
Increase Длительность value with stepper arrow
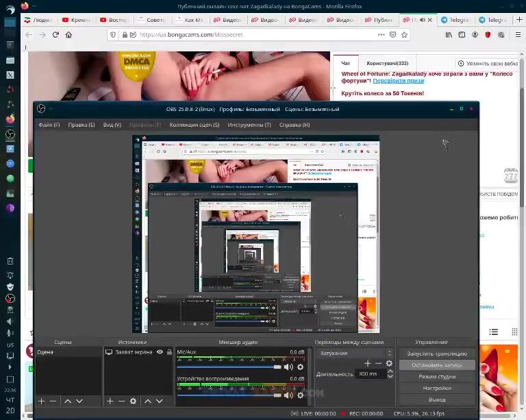(382, 371)
